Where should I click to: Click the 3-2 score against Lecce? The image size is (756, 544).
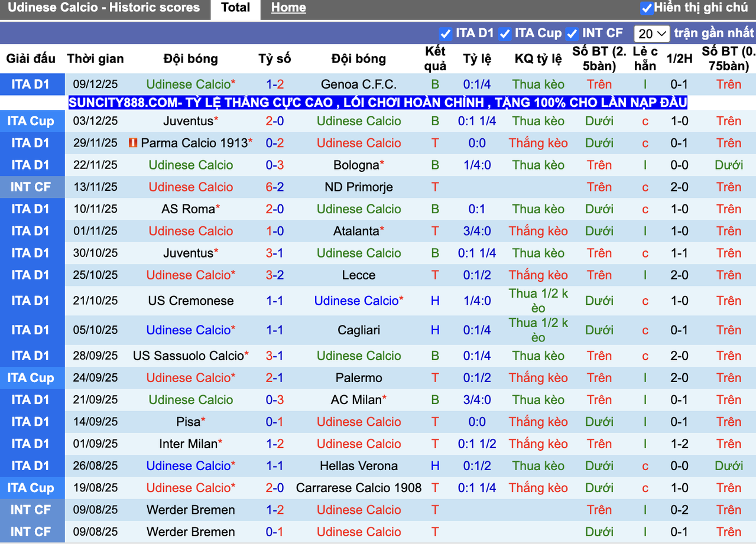[x=275, y=275]
